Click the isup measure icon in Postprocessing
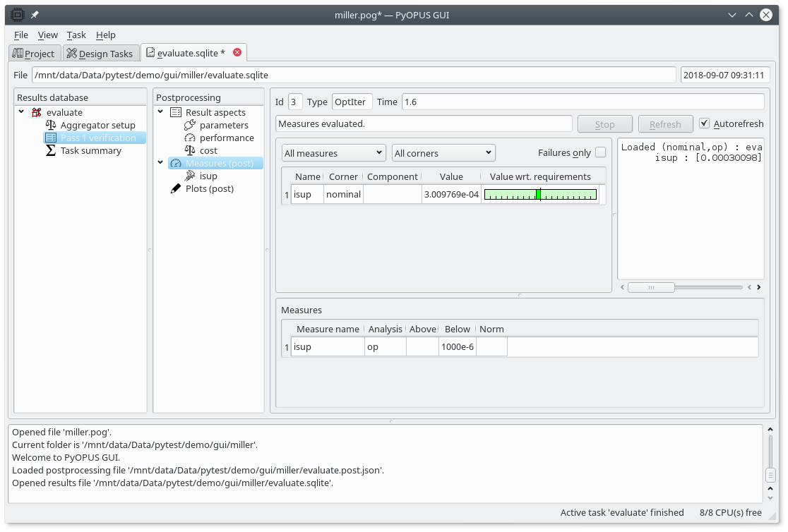 (x=189, y=176)
